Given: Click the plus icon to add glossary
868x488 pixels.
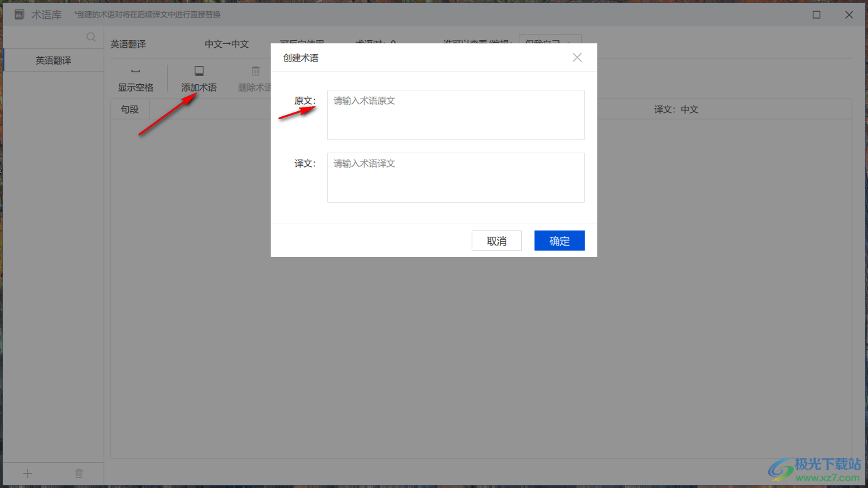Looking at the screenshot, I should (x=28, y=474).
